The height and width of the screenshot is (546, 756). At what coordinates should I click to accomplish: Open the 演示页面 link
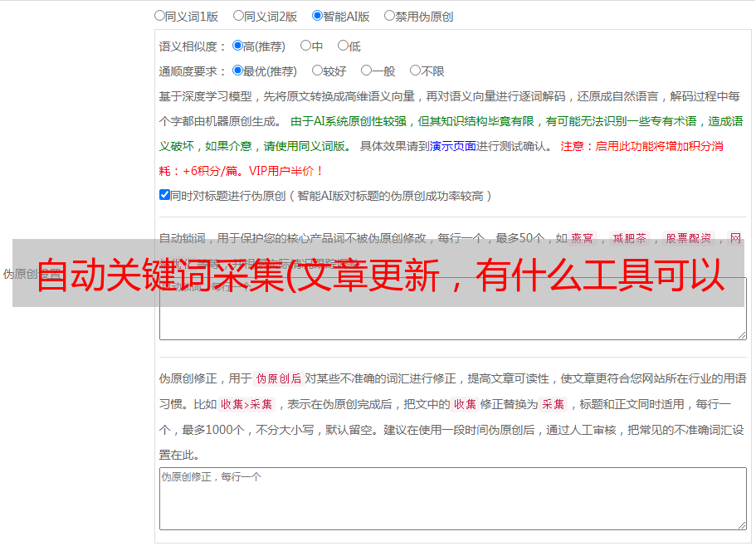point(453,146)
